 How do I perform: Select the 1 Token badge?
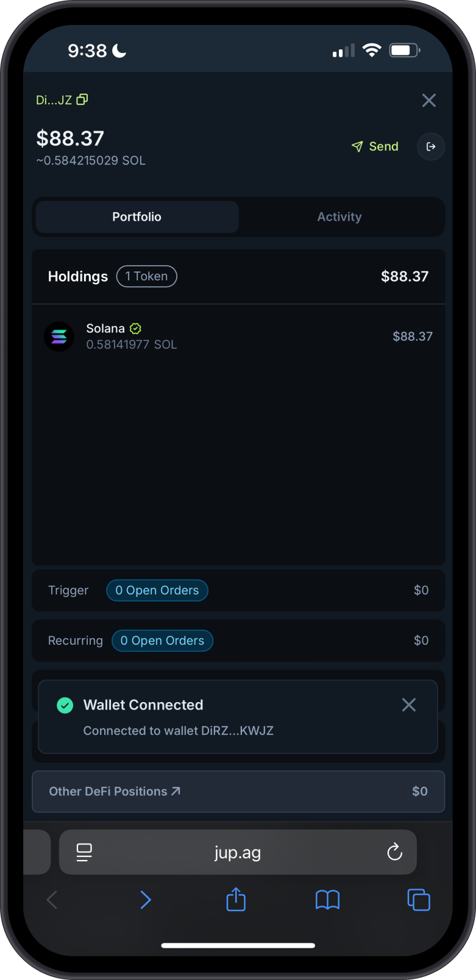147,276
